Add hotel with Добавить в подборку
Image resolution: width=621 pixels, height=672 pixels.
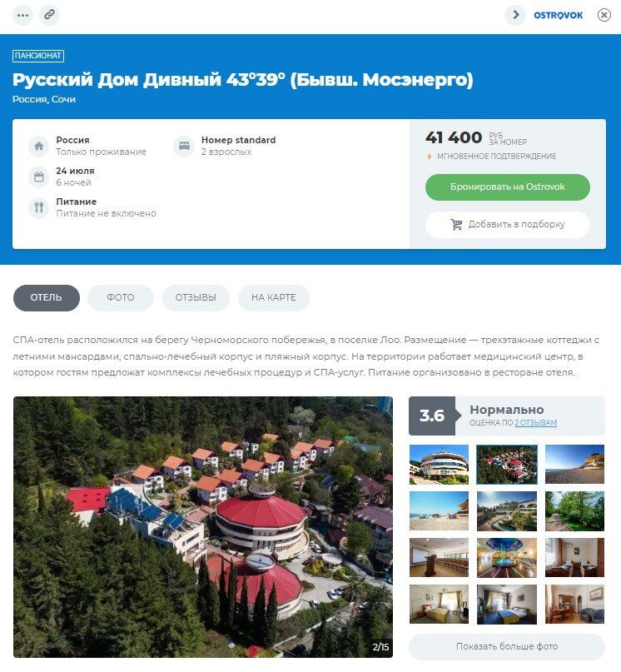(508, 224)
